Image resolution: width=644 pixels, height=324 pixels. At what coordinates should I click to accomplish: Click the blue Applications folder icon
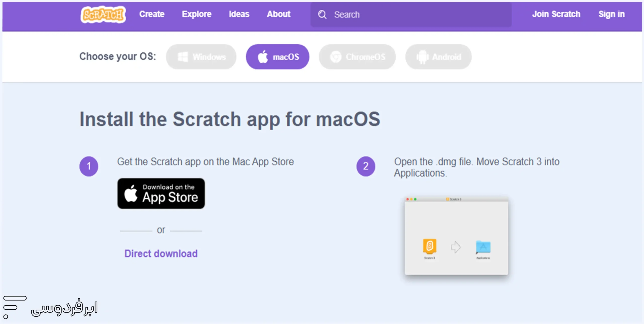483,247
